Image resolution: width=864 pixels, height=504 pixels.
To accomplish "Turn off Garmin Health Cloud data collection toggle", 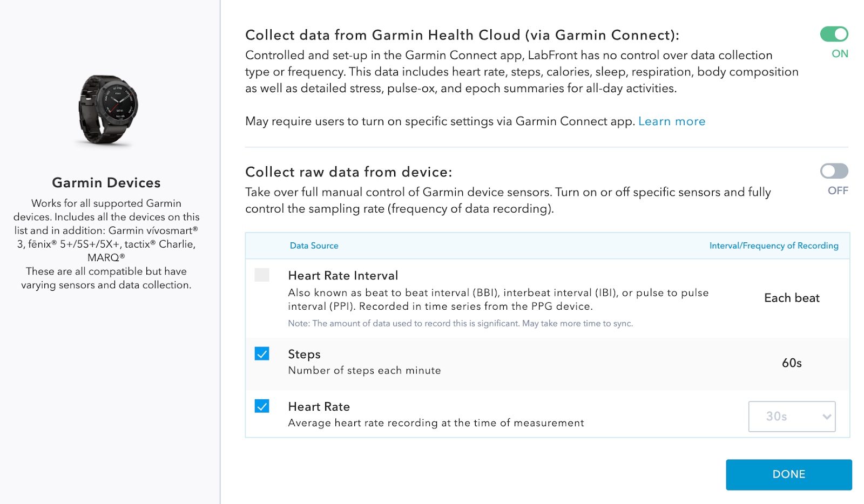I will pyautogui.click(x=834, y=34).
